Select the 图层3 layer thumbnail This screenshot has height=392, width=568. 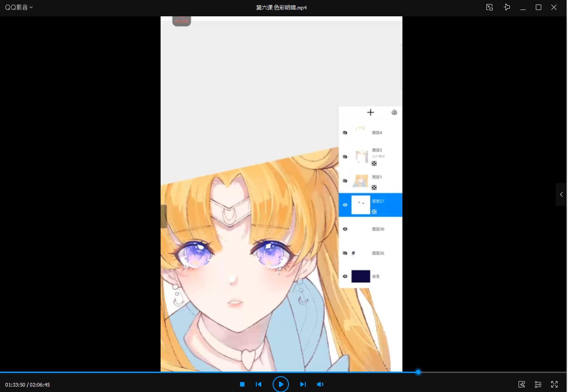point(361,156)
